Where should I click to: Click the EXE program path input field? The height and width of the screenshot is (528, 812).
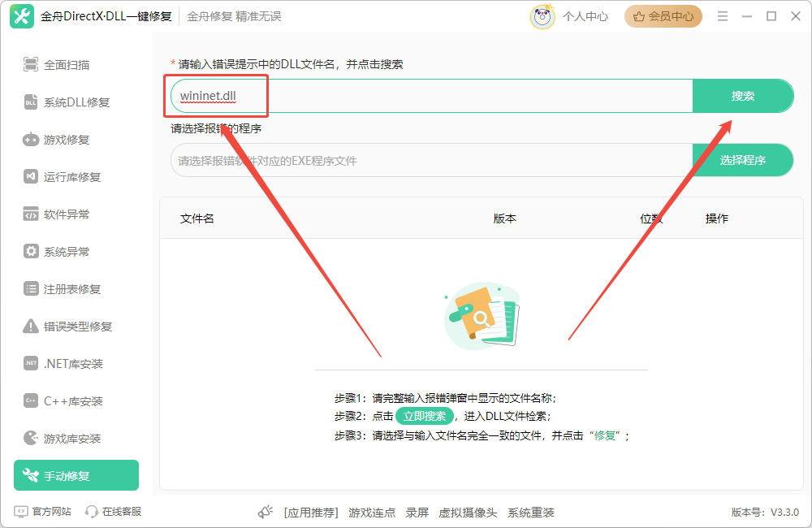(432, 160)
